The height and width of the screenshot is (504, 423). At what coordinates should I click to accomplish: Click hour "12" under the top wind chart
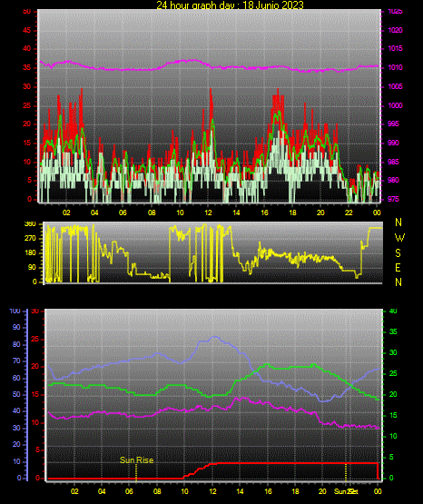click(208, 212)
